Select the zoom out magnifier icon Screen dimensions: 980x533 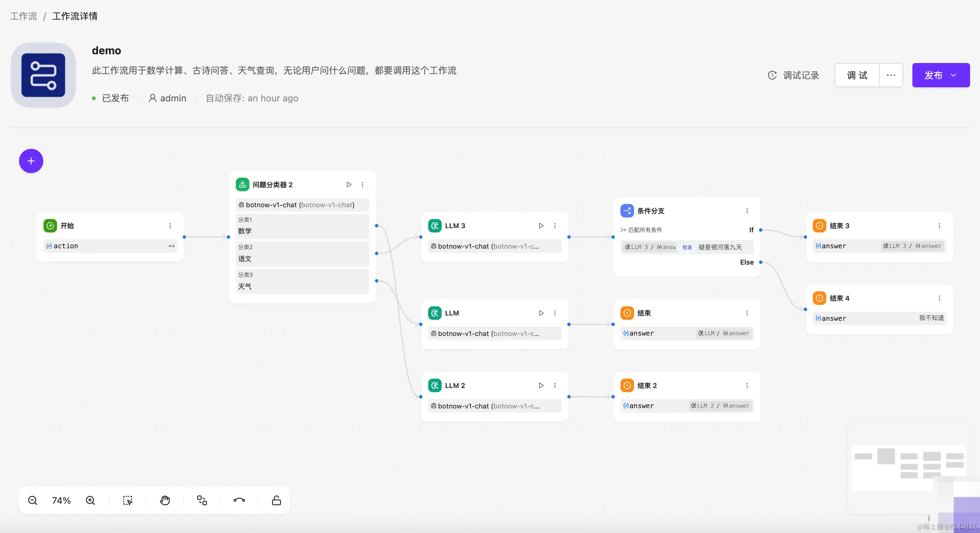(33, 500)
